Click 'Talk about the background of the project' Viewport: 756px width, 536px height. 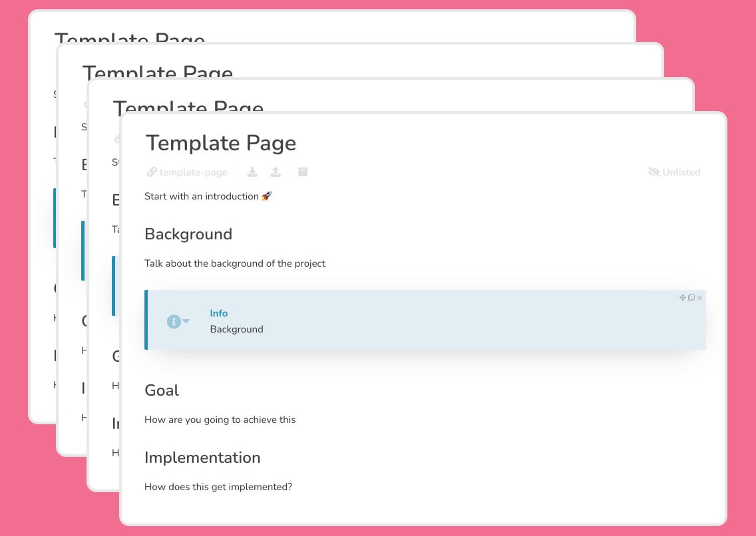pos(235,263)
